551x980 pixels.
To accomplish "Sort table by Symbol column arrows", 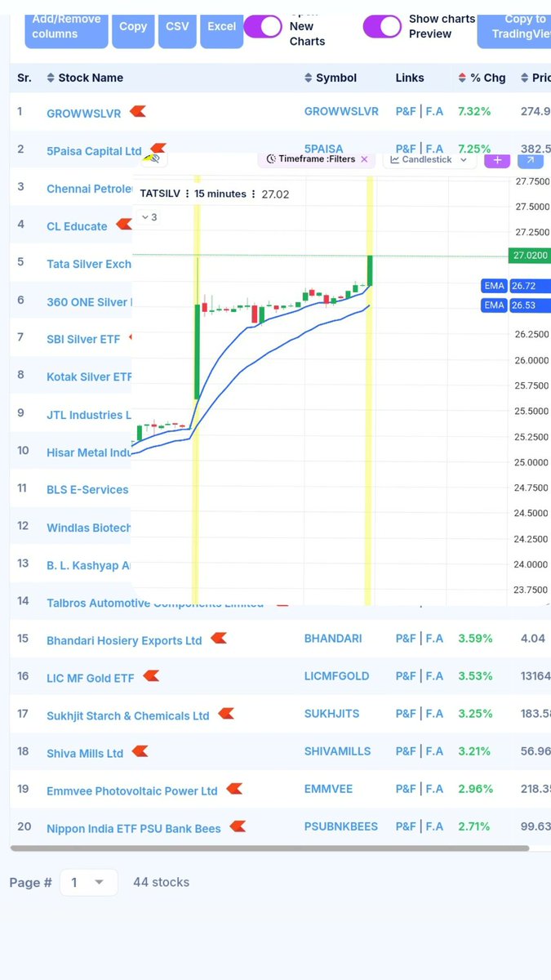I will click(309, 78).
